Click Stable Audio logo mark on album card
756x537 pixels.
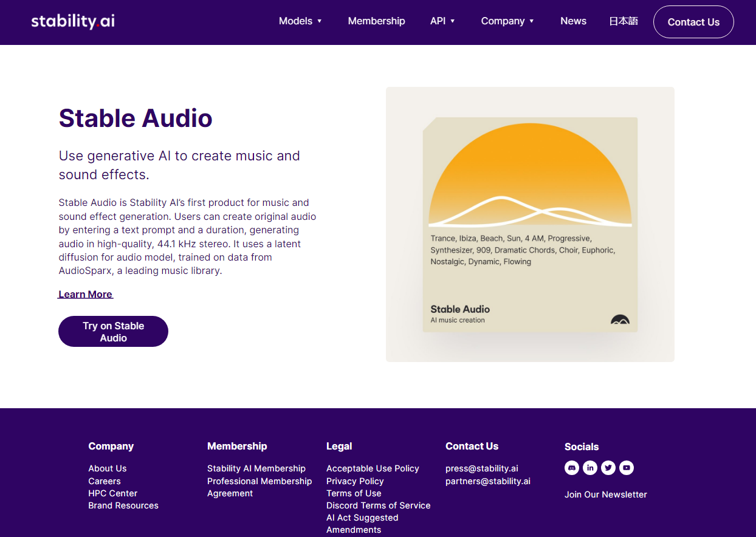pyautogui.click(x=620, y=320)
